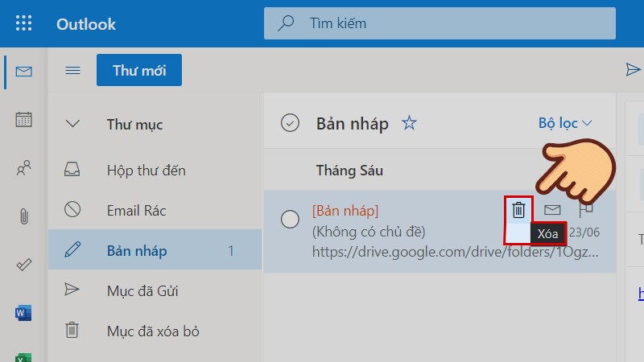Delete the draft with trash icon
The height and width of the screenshot is (362, 644).
tap(518, 210)
